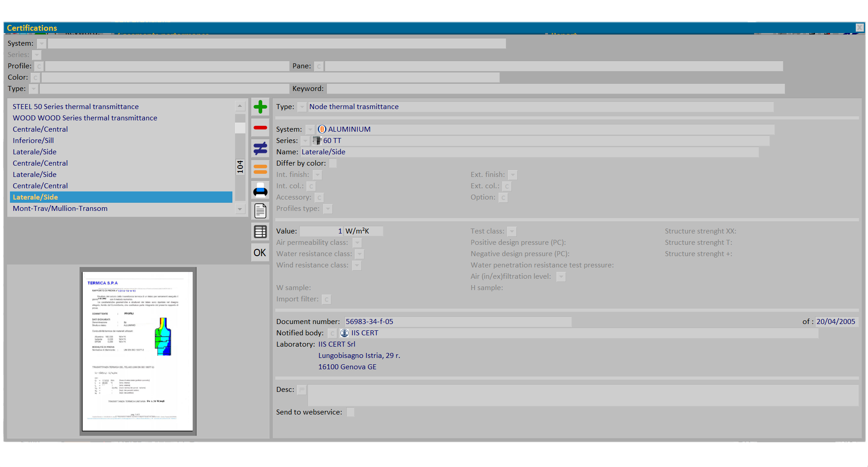The width and height of the screenshot is (868, 467).
Task: Click the table list icon above OK
Action: tap(260, 232)
